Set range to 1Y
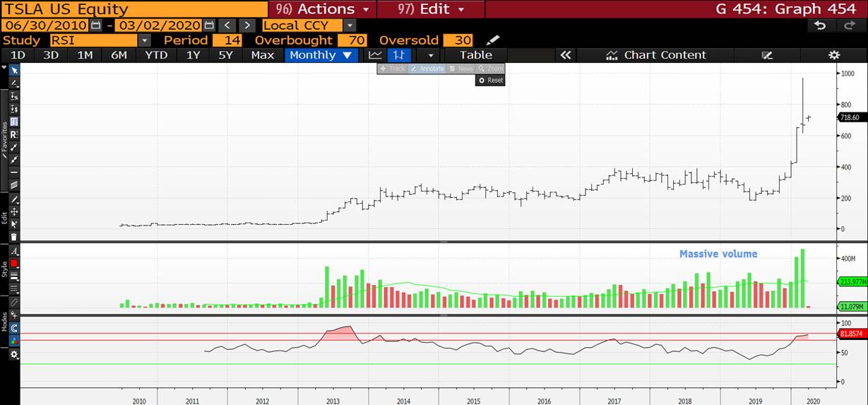Viewport: 868px width, 405px height. [193, 55]
